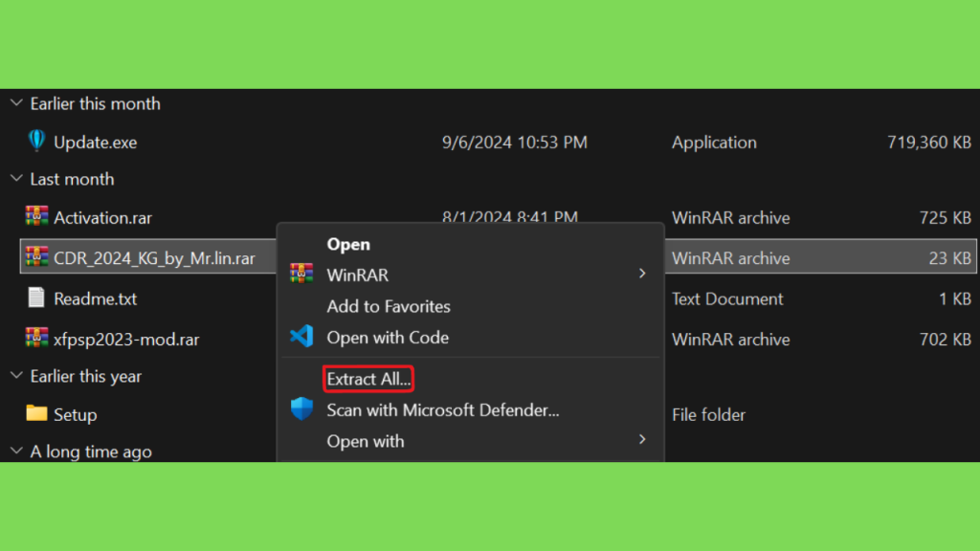Choose Extract All from context menu

[368, 379]
